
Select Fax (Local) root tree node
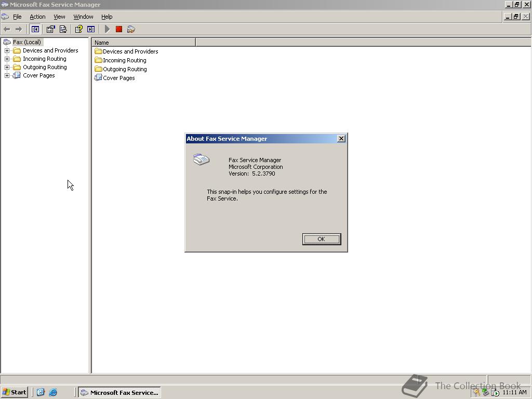[x=27, y=42]
